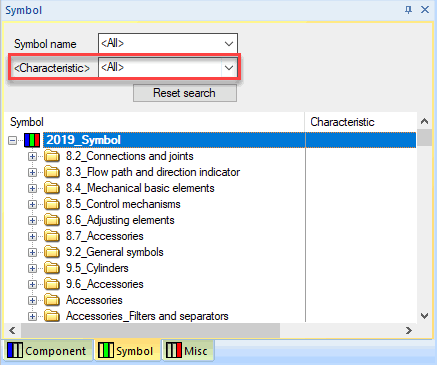Select 8.3_Flow path and direction indicator text
Viewport: 437px width, 365px height.
153,172
